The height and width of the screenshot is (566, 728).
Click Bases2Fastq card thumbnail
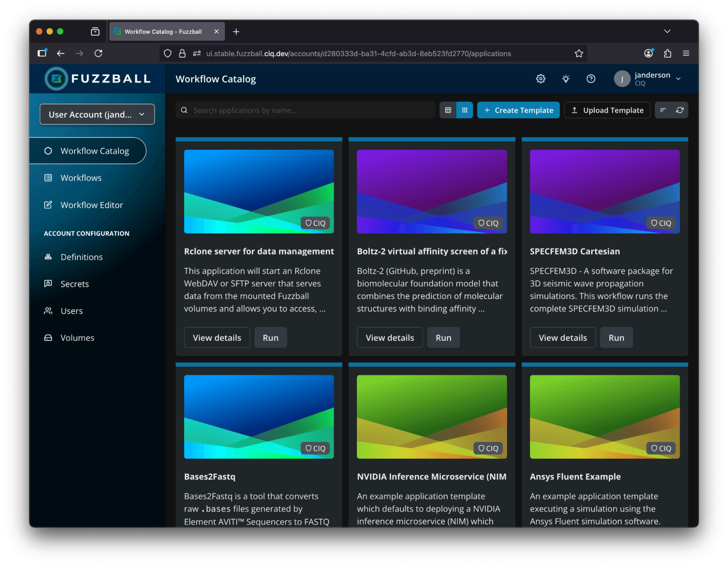[x=259, y=417]
